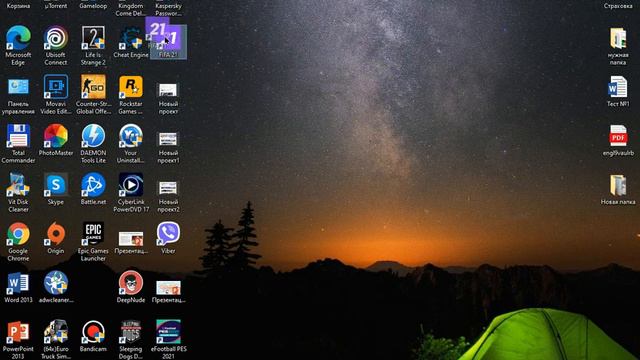
Task: Click the Cheat Engine shortcut
Action: [x=131, y=42]
